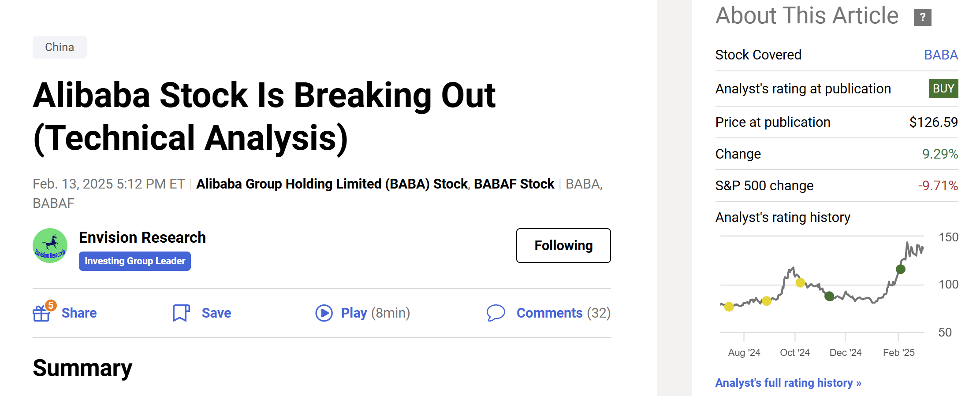Select the green BUY rating marker on chart
This screenshot has height=396, width=980.
[899, 269]
